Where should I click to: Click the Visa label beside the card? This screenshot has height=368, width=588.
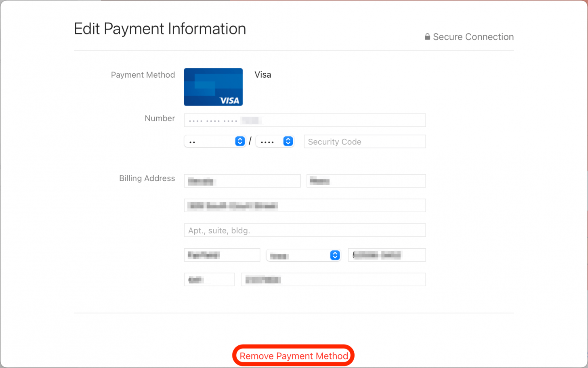262,75
